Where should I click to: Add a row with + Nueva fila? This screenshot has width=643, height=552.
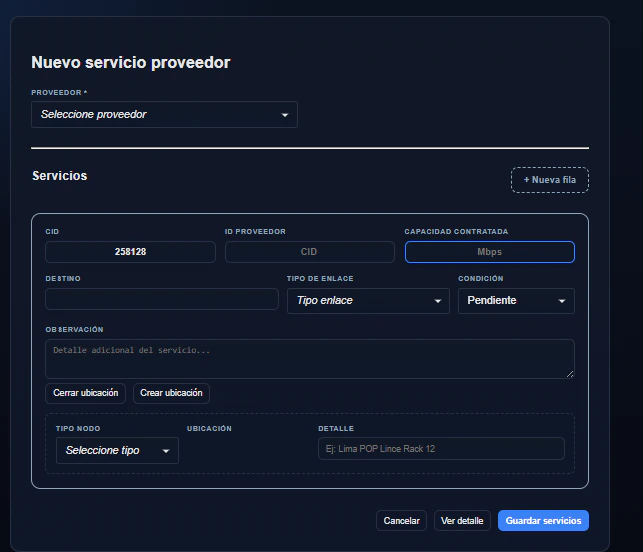(x=550, y=180)
